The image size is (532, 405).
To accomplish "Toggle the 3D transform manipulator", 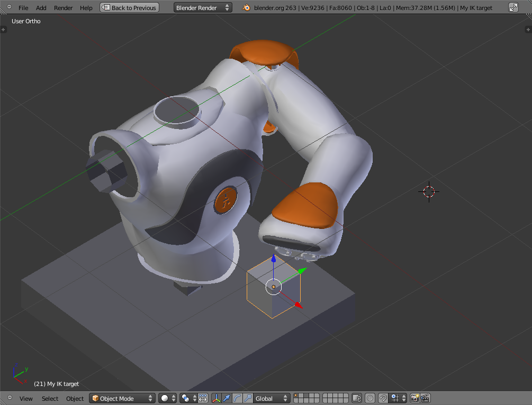I will pos(216,398).
